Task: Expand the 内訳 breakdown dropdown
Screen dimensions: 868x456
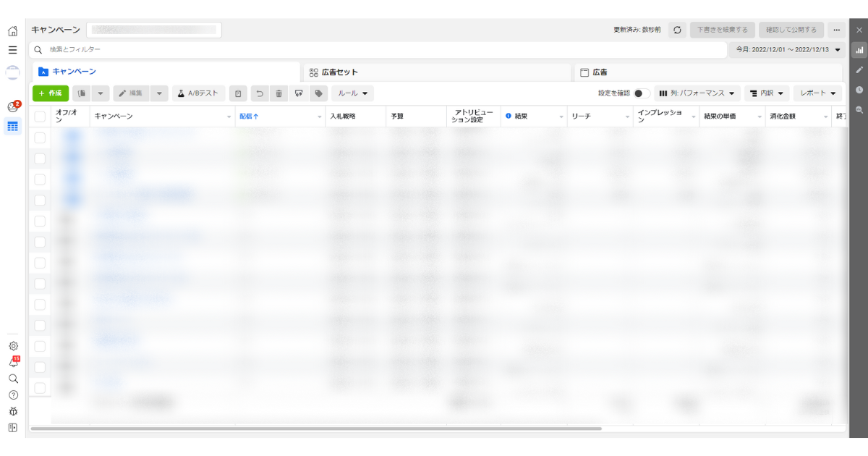Action: coord(767,93)
